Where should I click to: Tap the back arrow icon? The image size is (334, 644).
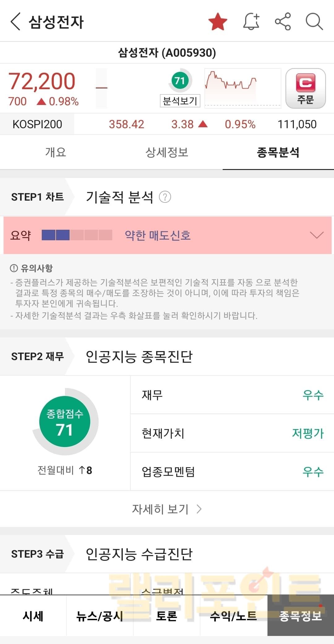tap(15, 22)
